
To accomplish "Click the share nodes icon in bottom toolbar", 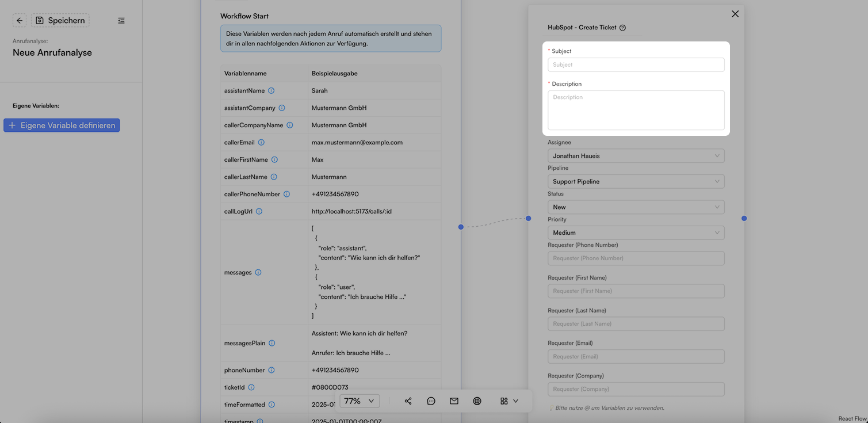I will point(408,401).
